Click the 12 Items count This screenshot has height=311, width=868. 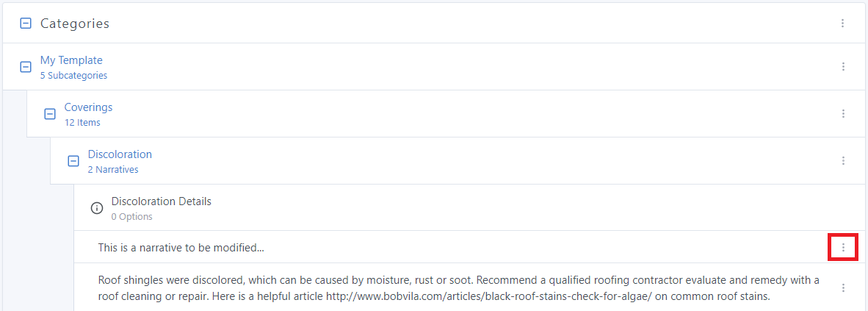tap(82, 123)
